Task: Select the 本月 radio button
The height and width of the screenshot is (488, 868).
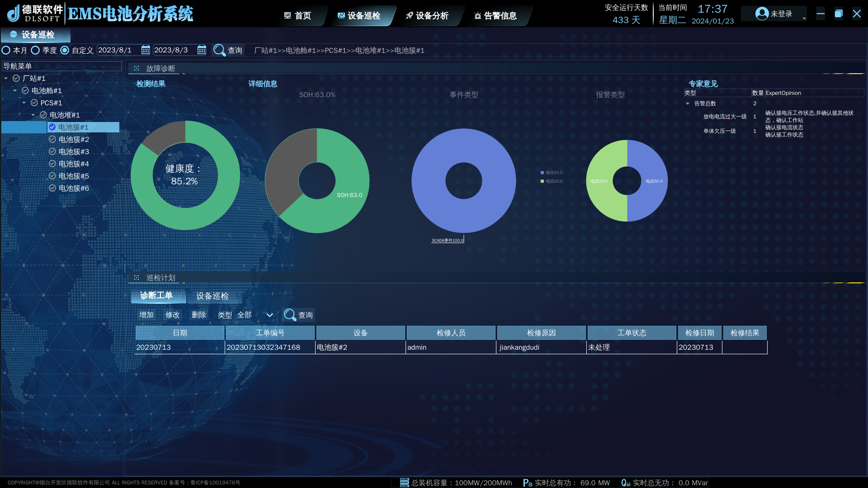Action: point(6,50)
